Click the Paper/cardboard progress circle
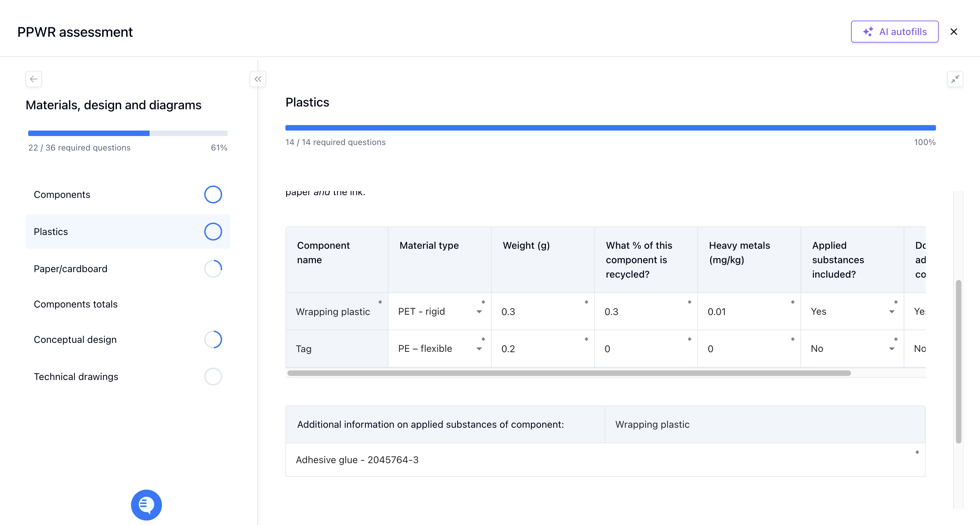Viewport: 980px width, 525px height. pyautogui.click(x=213, y=269)
